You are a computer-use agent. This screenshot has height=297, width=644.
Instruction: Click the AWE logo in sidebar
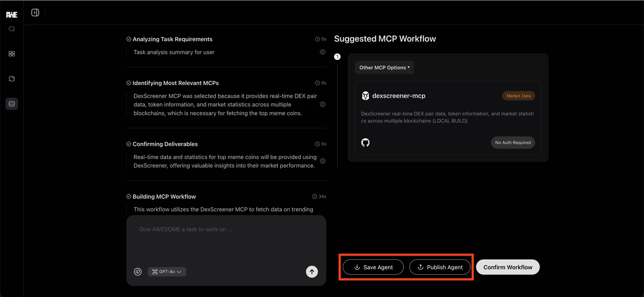point(12,15)
